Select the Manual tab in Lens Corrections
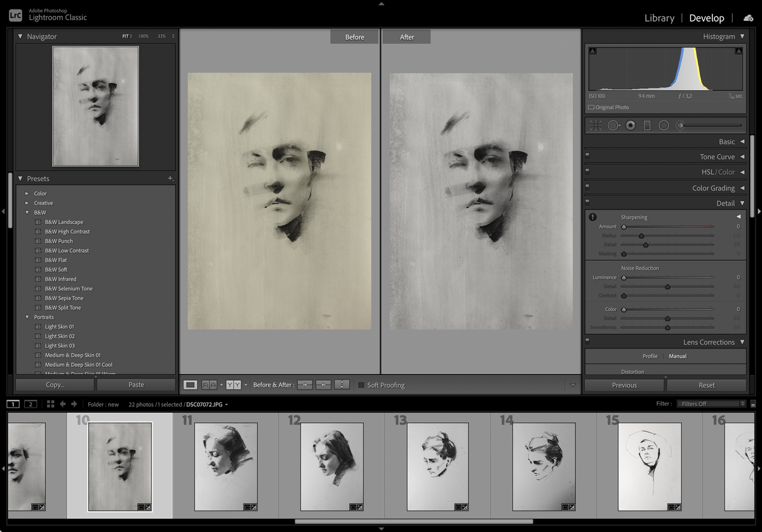The height and width of the screenshot is (532, 762). click(678, 356)
